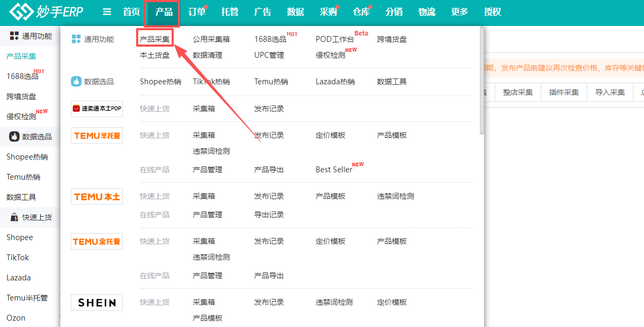Switch to the 插件采集 tab
This screenshot has width=644, height=327.
click(563, 92)
